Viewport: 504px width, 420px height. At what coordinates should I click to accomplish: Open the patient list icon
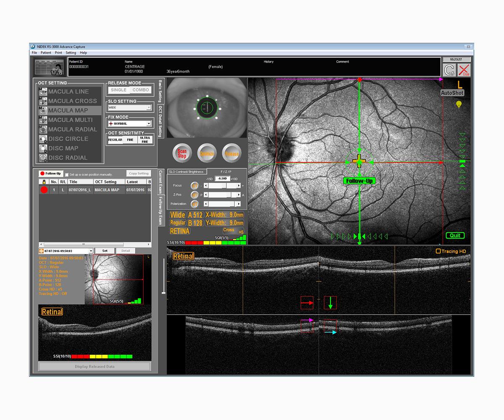coord(50,67)
